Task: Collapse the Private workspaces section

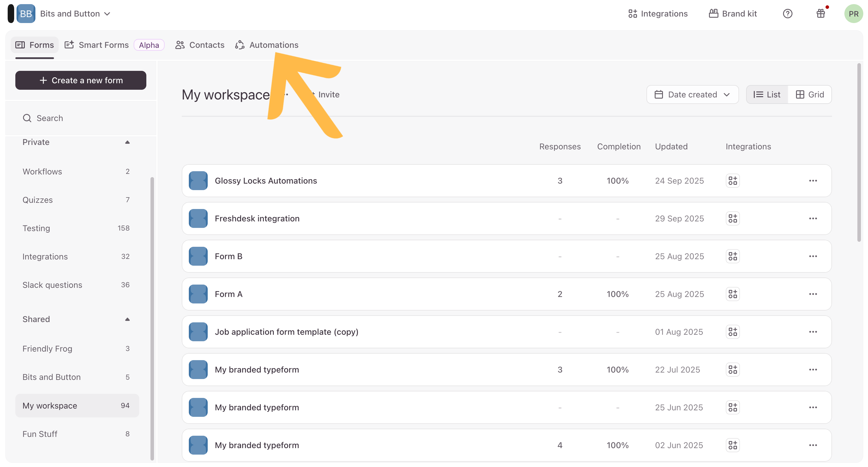Action: click(x=127, y=142)
